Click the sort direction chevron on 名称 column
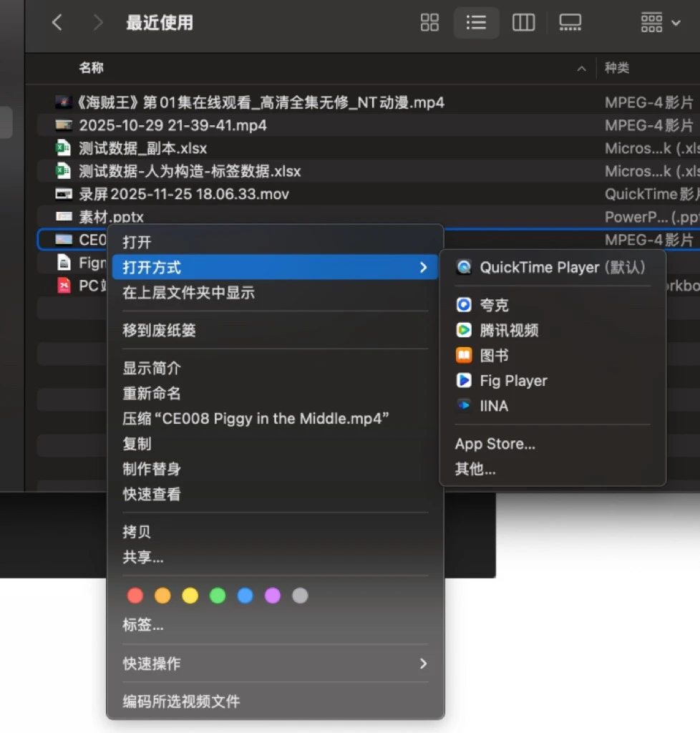 coord(582,68)
